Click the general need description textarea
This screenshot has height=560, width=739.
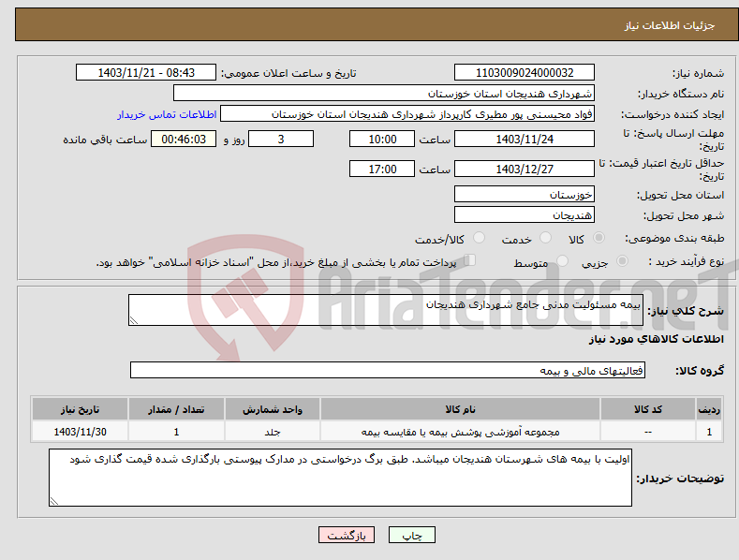click(386, 310)
